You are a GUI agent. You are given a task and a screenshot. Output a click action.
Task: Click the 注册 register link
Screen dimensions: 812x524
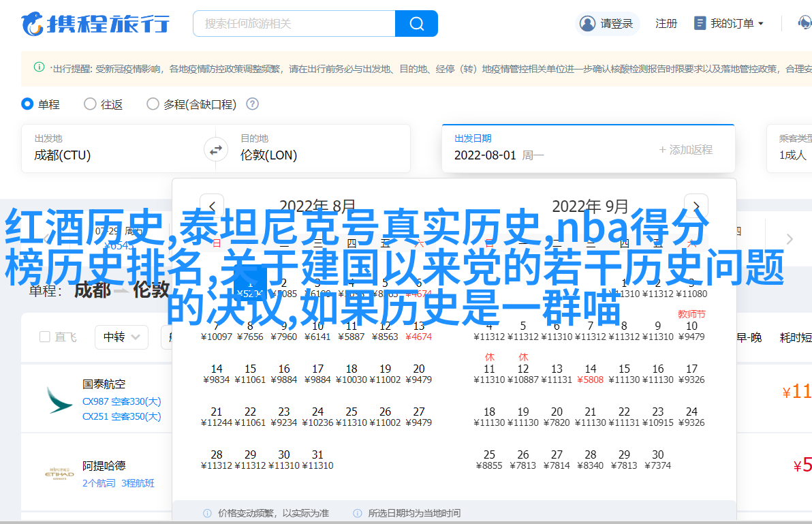tap(666, 24)
